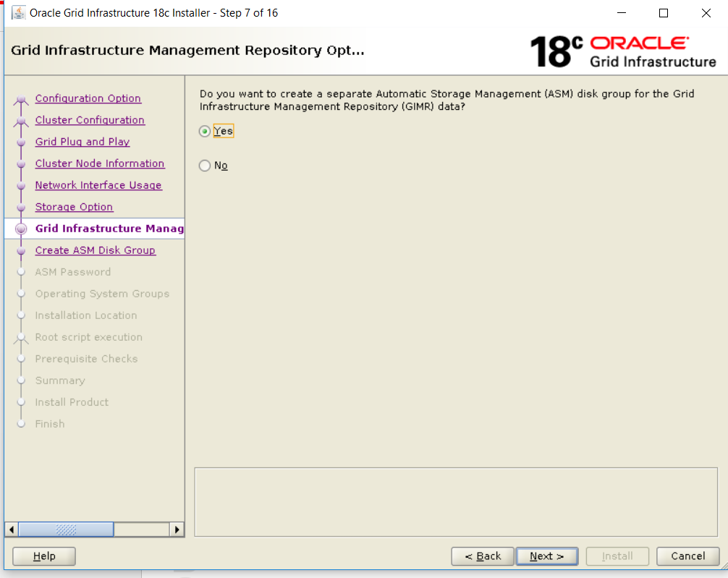728x578 pixels.
Task: Proceed with the Next button
Action: pos(547,556)
